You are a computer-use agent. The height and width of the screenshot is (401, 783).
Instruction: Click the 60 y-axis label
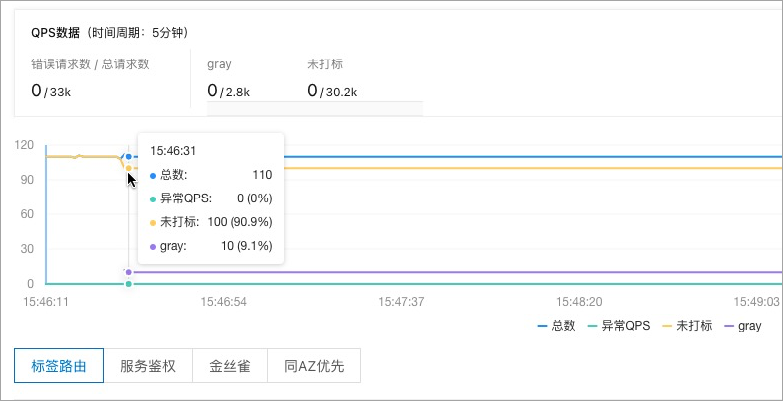coord(27,214)
